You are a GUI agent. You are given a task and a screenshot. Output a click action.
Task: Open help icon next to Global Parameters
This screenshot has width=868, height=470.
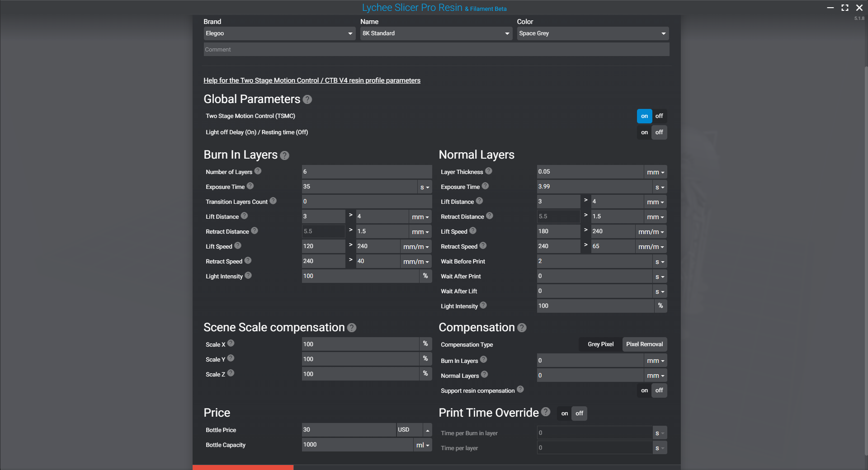(307, 99)
